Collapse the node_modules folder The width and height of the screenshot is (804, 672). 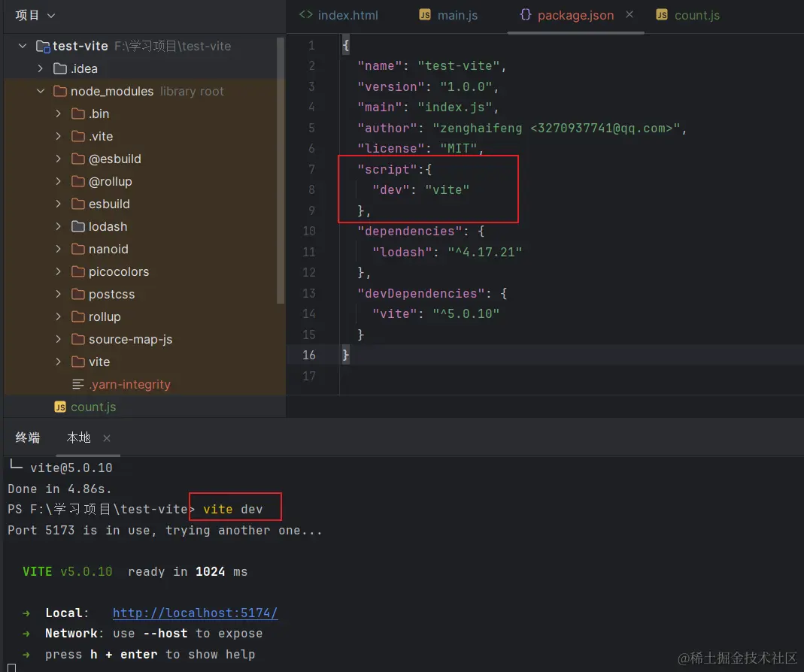pos(41,91)
